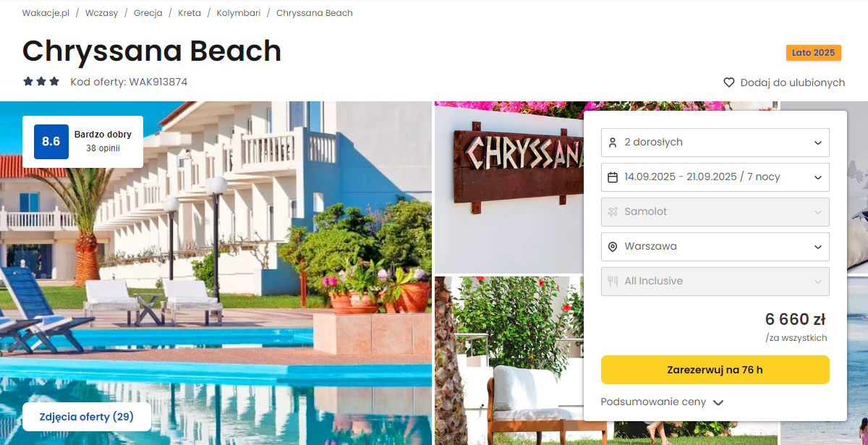Click Zarezerwuj na 76 h button
Screen dimensions: 868x445
click(x=715, y=370)
